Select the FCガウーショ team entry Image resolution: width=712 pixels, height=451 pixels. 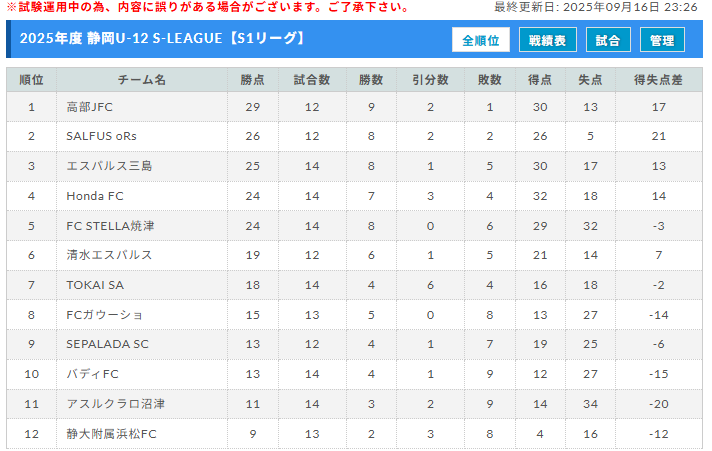pos(104,315)
